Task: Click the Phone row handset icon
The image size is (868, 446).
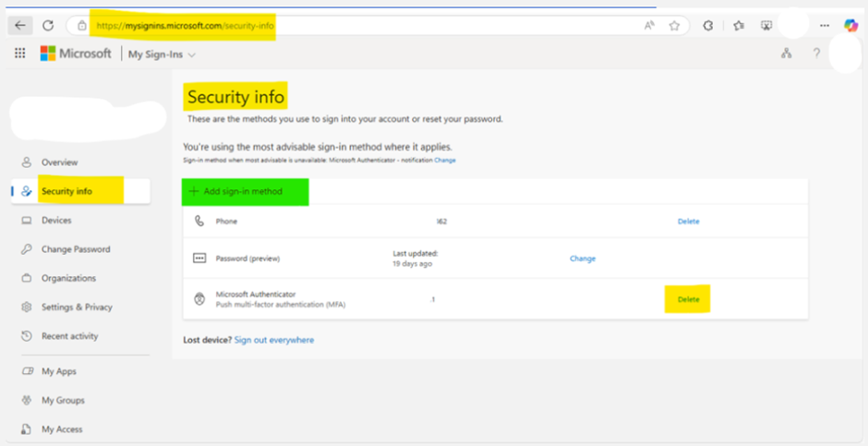Action: 199,222
